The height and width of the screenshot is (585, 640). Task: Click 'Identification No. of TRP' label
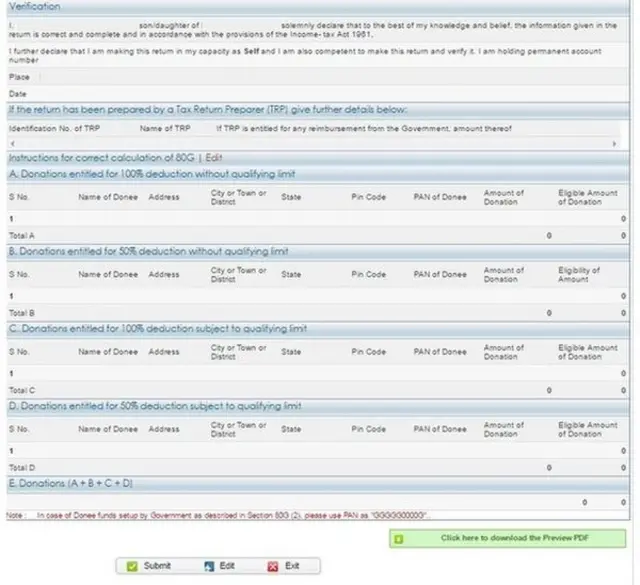pyautogui.click(x=54, y=129)
